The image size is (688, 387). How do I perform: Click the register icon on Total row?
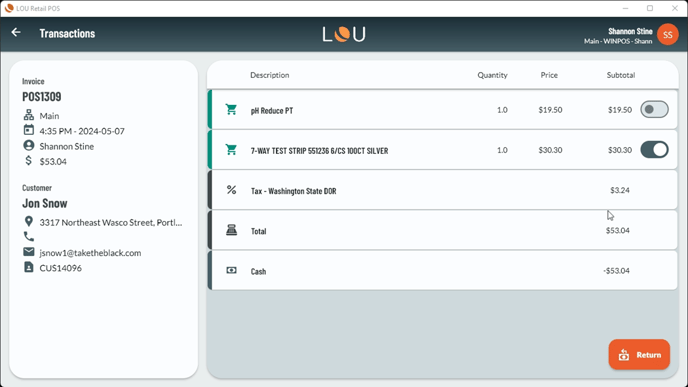231,230
